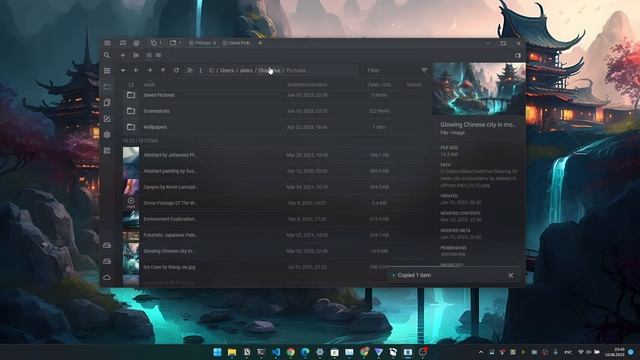Select Canyon by Kevin Lanceplaine file
The width and height of the screenshot is (640, 360).
(x=274, y=187)
